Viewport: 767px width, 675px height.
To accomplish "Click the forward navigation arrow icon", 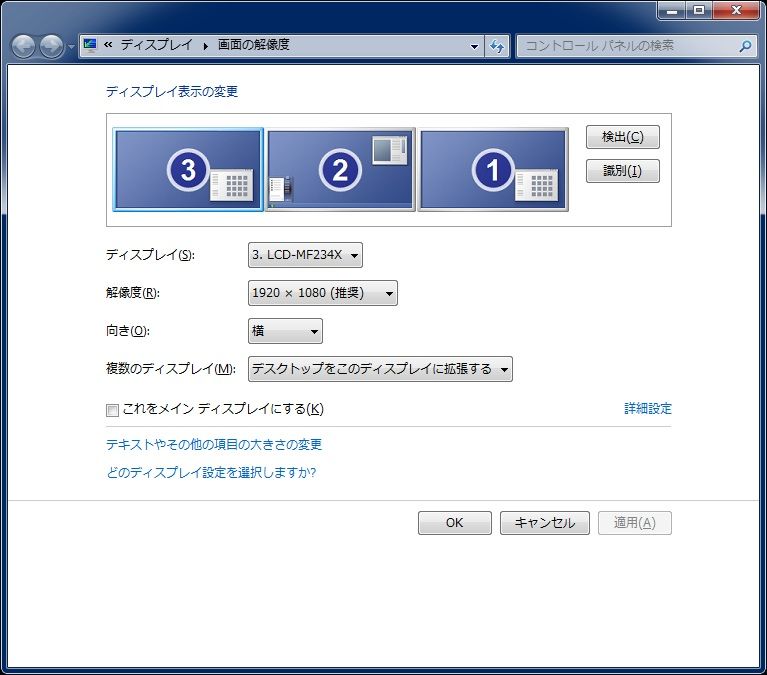I will pos(52,46).
